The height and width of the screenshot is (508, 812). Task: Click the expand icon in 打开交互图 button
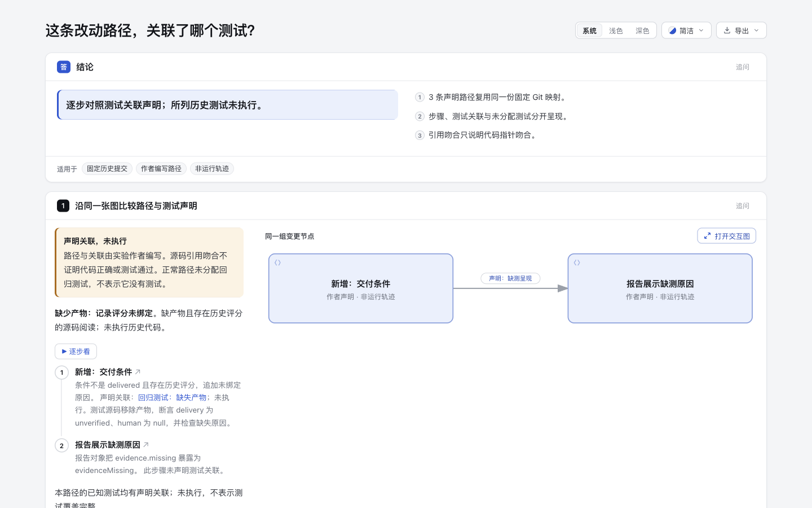(707, 236)
